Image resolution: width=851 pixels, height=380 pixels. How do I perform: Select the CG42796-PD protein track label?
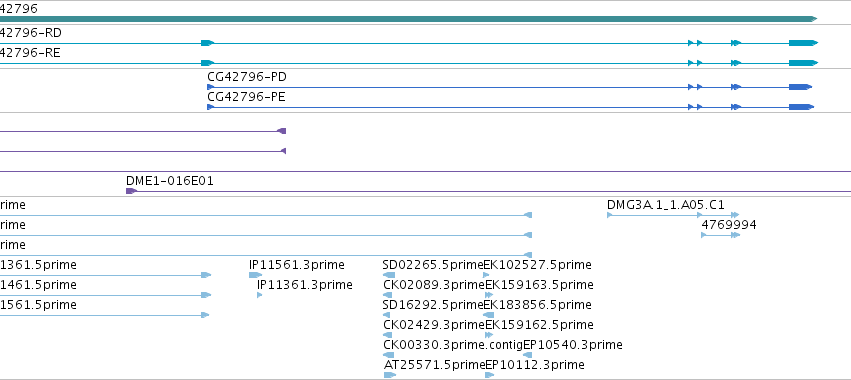247,77
